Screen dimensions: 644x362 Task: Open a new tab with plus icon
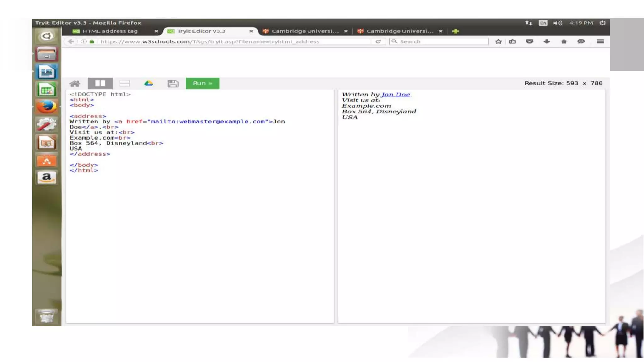pos(455,31)
